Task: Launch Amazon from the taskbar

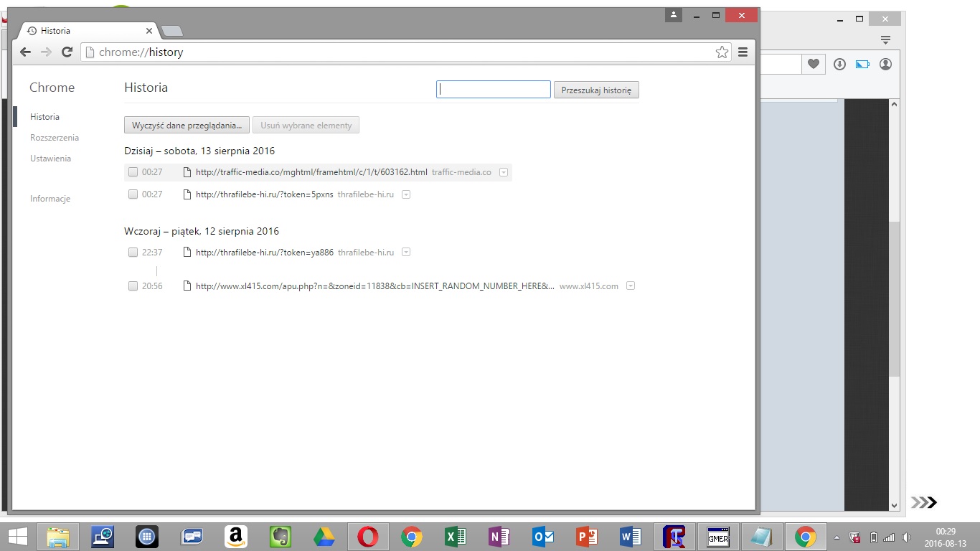Action: tap(235, 537)
